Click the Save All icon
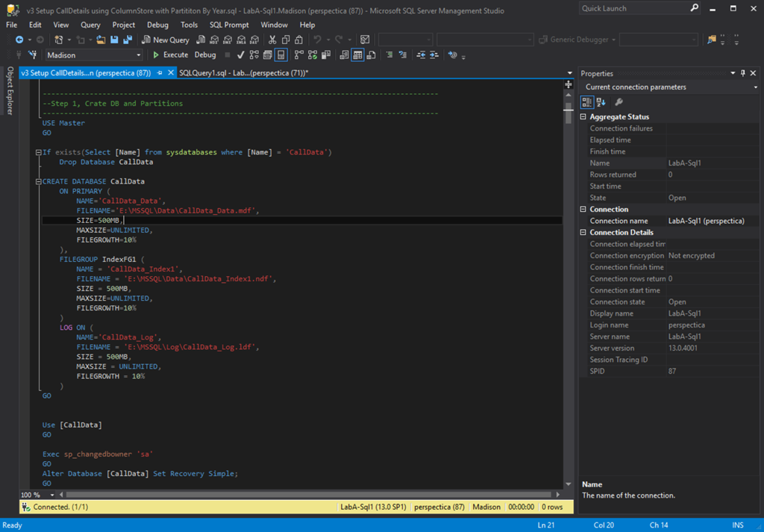This screenshot has height=532, width=764. pyautogui.click(x=128, y=40)
